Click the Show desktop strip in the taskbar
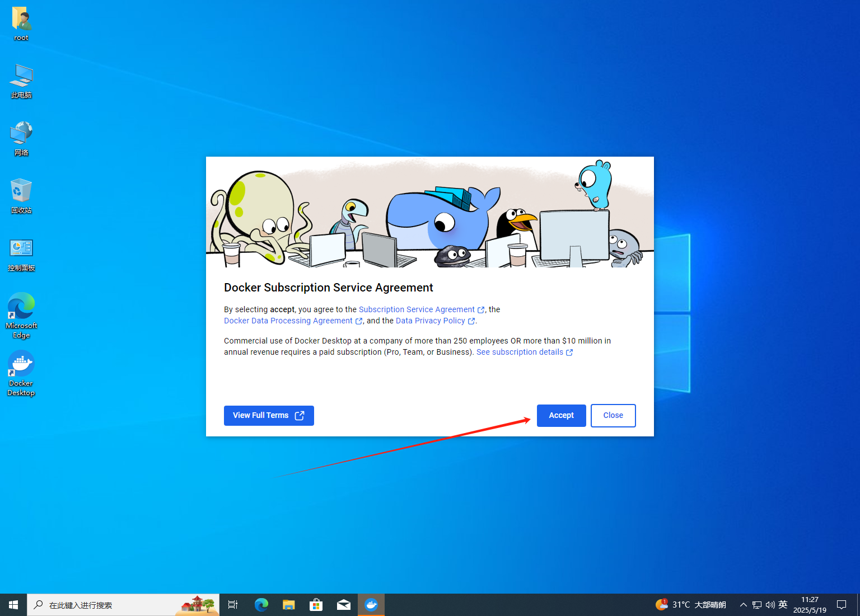The image size is (860, 616). [858, 605]
